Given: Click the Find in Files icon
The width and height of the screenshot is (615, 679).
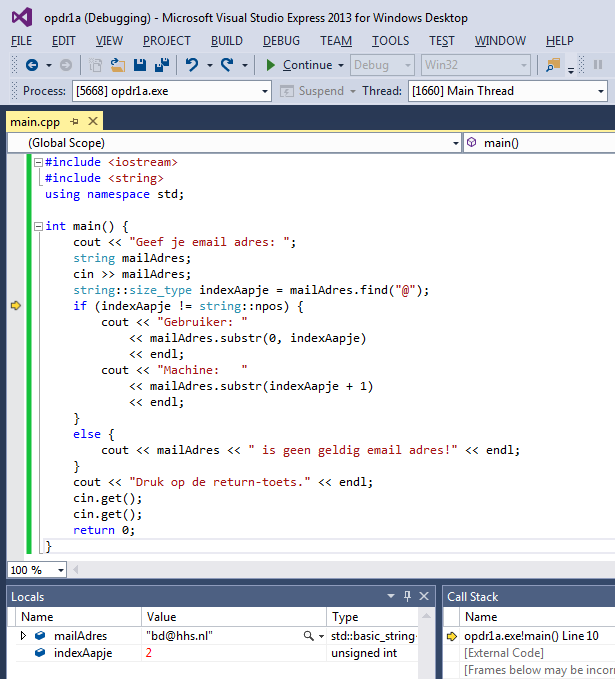Looking at the screenshot, I should [x=552, y=65].
